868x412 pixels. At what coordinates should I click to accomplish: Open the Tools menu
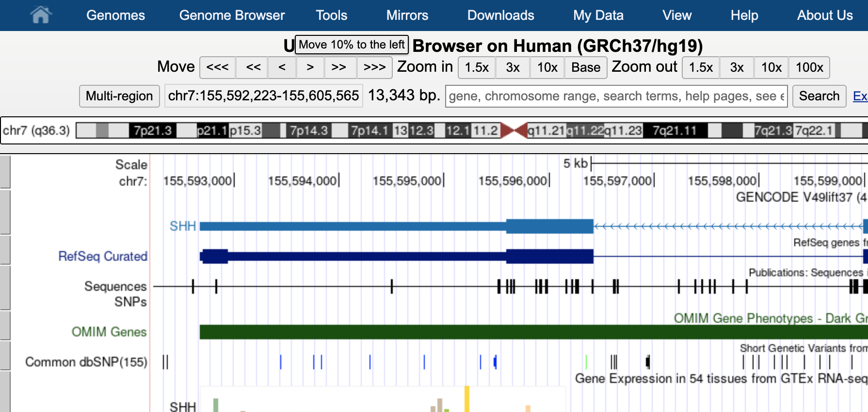(332, 16)
